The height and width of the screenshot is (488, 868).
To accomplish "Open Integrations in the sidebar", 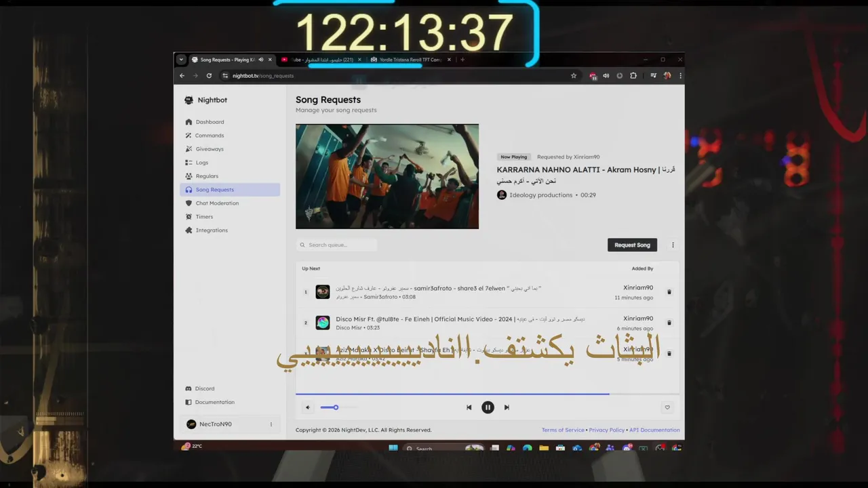I will pyautogui.click(x=230, y=230).
